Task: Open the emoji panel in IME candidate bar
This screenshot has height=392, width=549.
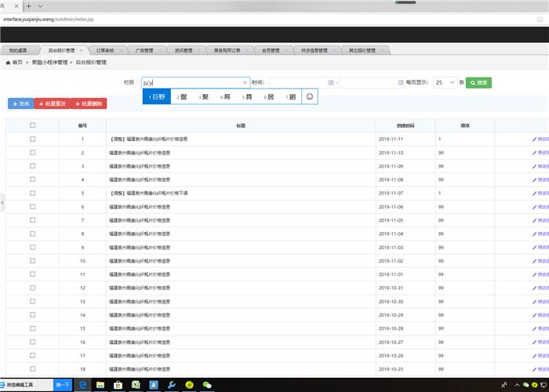Action: click(x=310, y=96)
